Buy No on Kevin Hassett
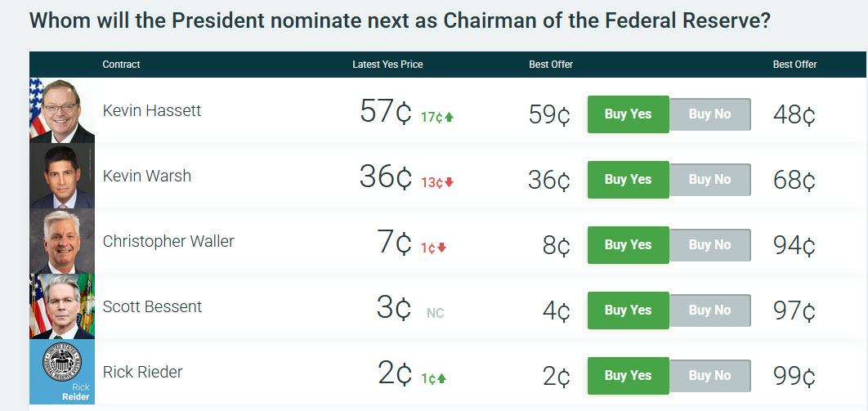Viewport: 868px width, 411px height. pos(709,114)
